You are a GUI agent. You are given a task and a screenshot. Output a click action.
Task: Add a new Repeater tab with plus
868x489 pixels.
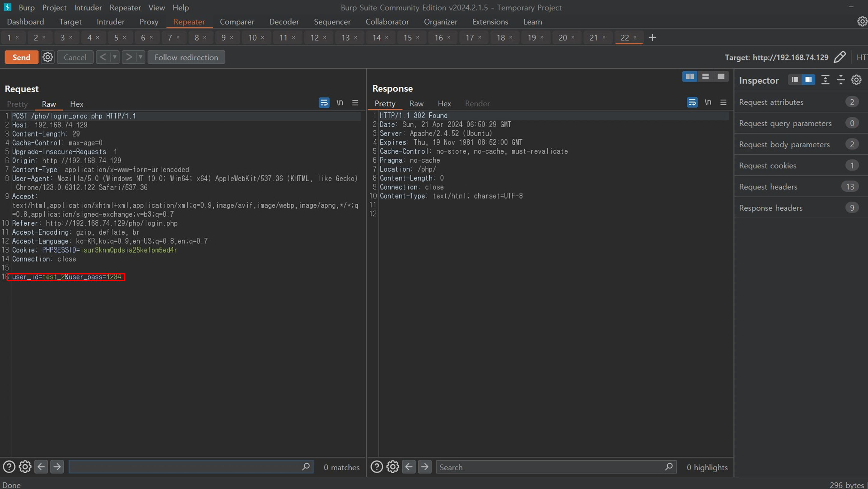click(x=652, y=37)
